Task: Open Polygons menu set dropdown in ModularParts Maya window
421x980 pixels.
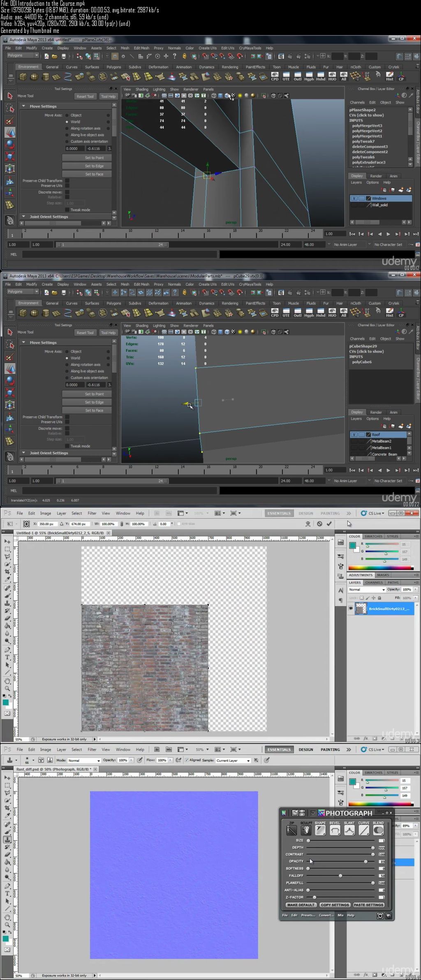Action: click(x=23, y=292)
